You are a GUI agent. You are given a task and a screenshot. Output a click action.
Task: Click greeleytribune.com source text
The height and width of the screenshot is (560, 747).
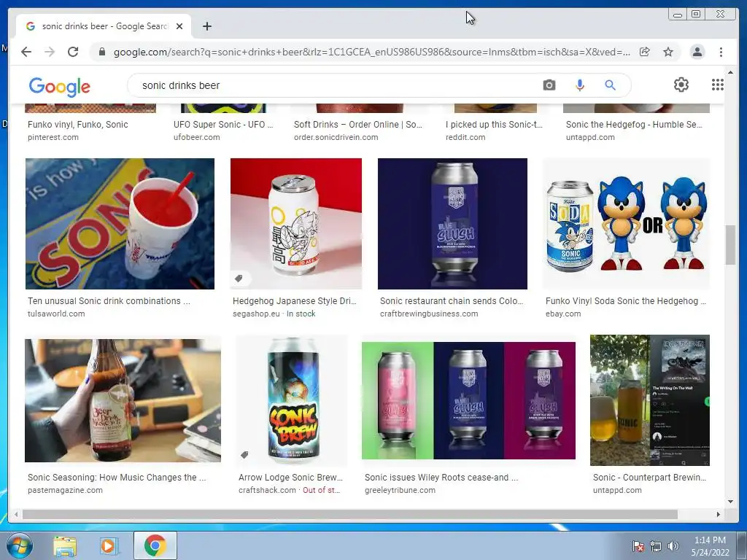pos(400,490)
